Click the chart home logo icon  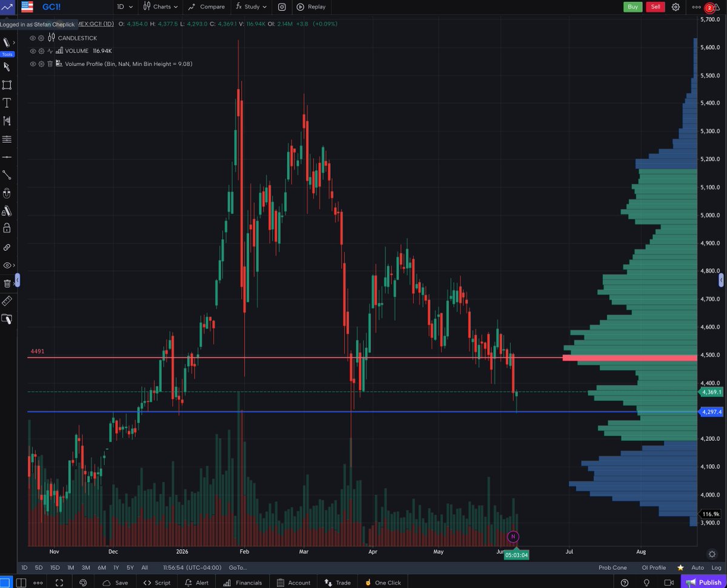7,7
